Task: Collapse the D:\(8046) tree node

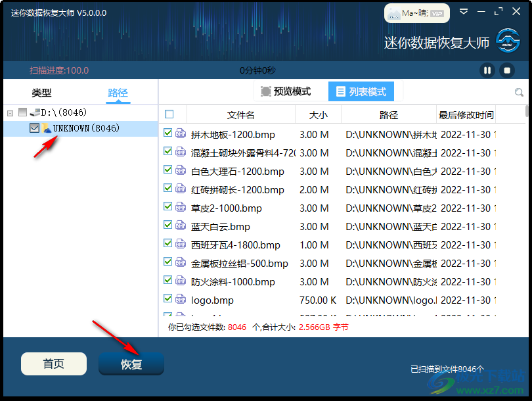Action: 9,112
